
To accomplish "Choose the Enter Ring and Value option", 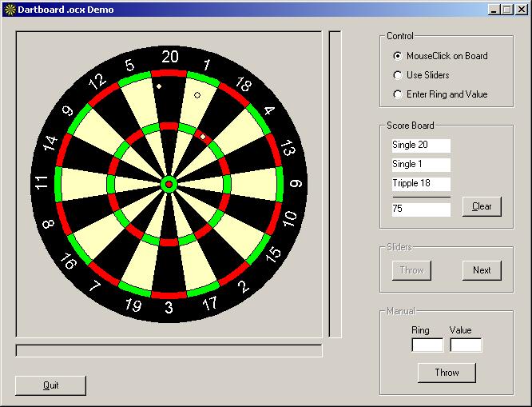I will click(398, 94).
